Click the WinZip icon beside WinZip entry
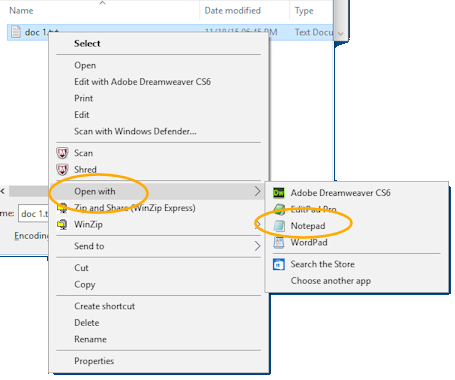 tap(62, 225)
